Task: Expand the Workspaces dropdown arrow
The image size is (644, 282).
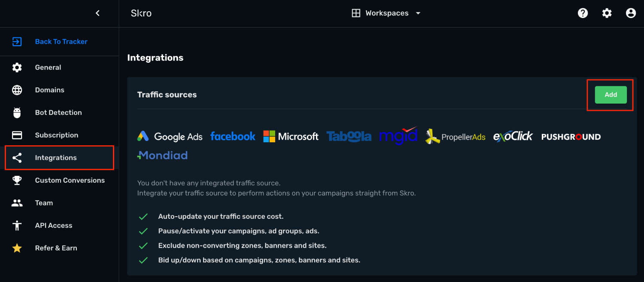Action: [x=418, y=13]
